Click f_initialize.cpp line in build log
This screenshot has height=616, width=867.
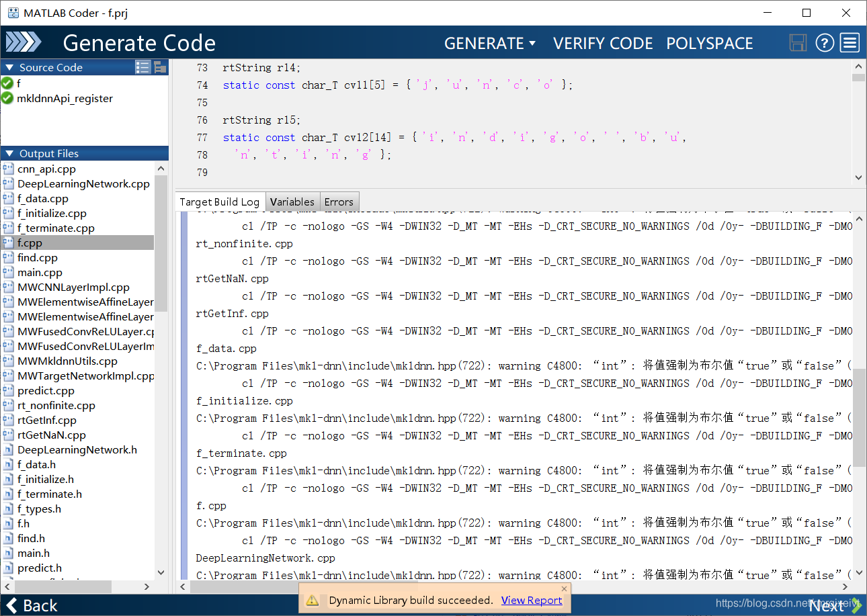coord(245,401)
